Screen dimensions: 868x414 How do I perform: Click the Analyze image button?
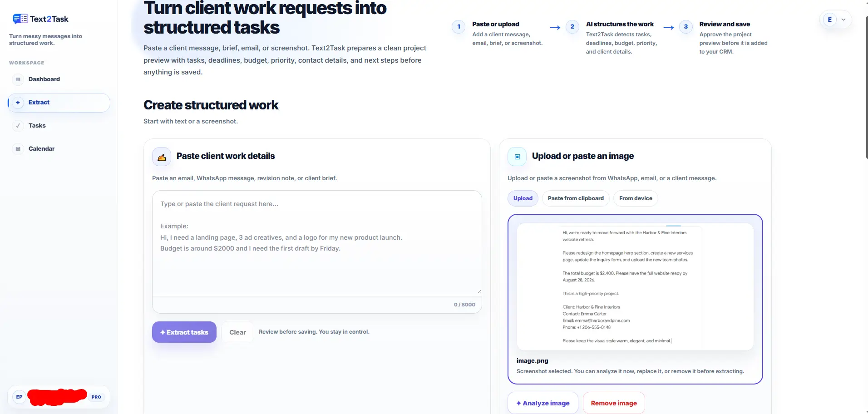[543, 403]
